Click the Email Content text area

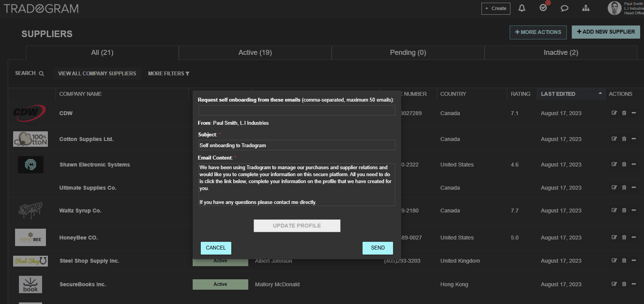[x=297, y=185]
